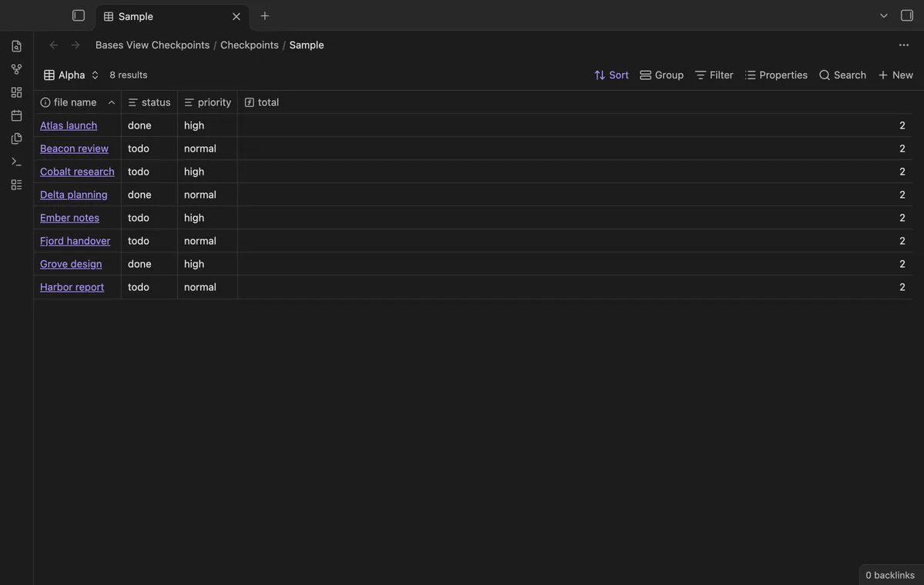
Task: Open the Atlas launch note
Action: coord(69,125)
